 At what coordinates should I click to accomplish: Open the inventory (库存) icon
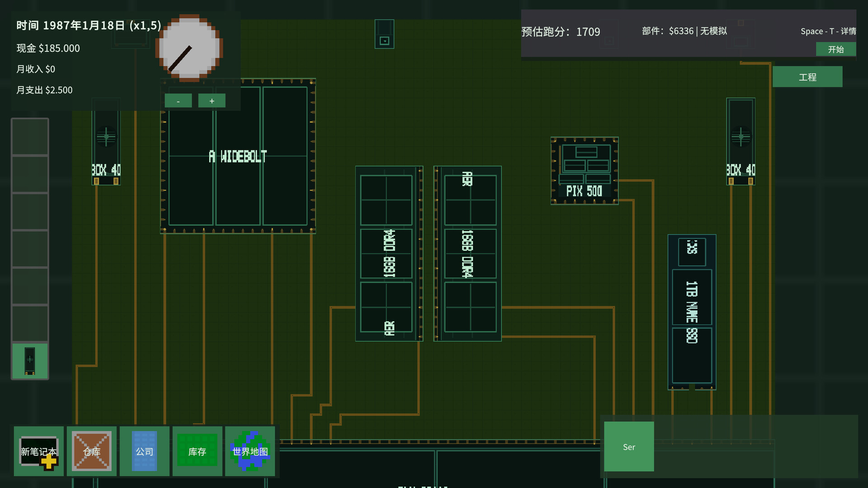197,451
